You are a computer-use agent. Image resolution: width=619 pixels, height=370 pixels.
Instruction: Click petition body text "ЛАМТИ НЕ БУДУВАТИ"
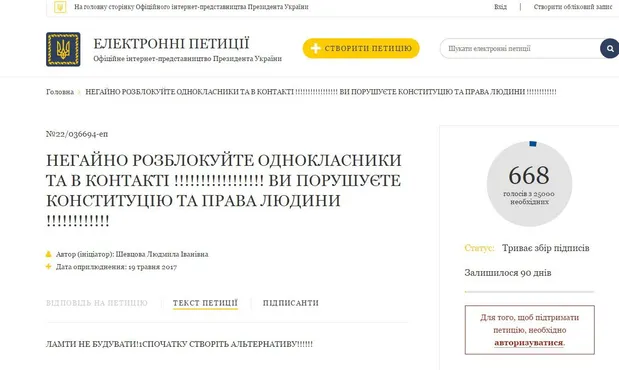click(x=91, y=344)
